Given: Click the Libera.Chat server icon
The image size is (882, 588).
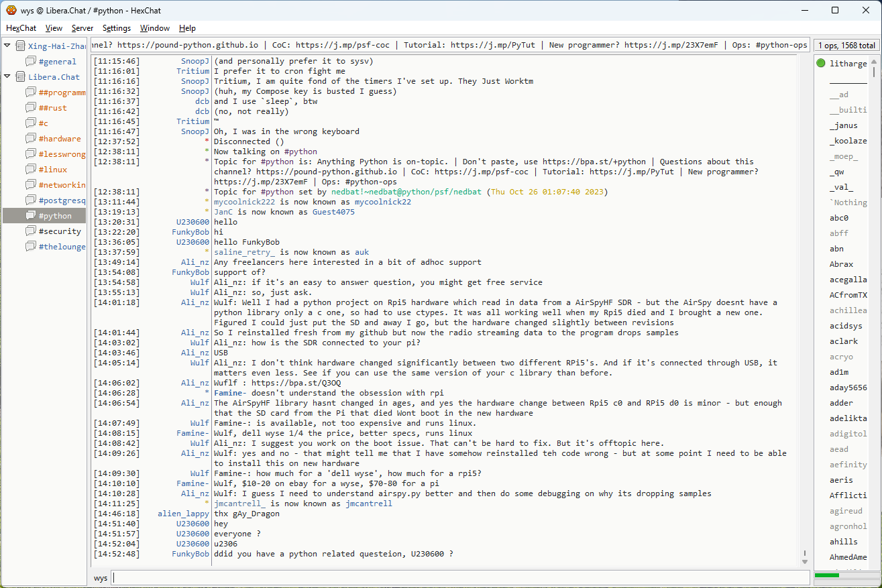Looking at the screenshot, I should tap(20, 77).
